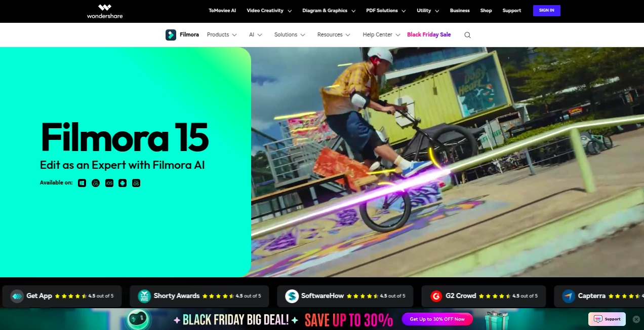Click the G2 Crowd rating badge icon
Viewport: 644px width, 330px height.
pyautogui.click(x=436, y=296)
